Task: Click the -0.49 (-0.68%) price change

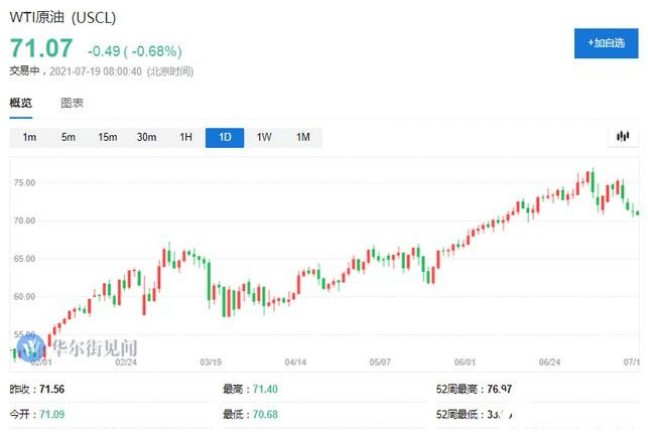Action: click(134, 50)
